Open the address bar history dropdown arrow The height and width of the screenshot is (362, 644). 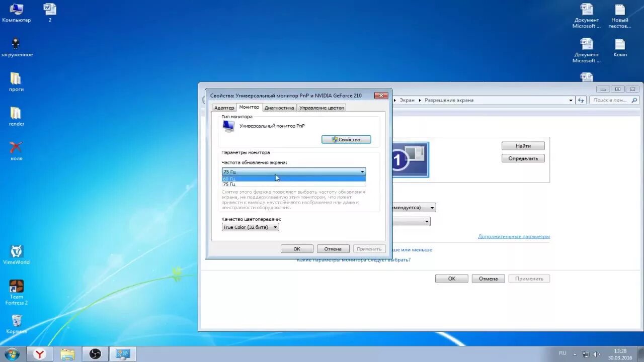click(571, 100)
